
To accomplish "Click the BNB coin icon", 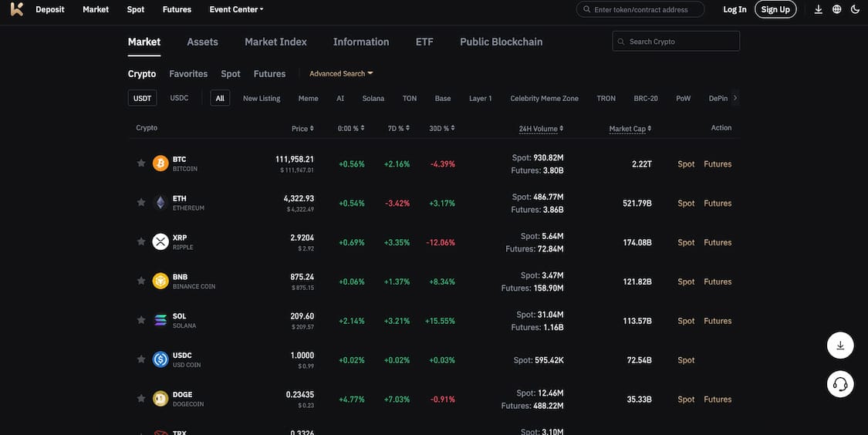I will tap(160, 282).
